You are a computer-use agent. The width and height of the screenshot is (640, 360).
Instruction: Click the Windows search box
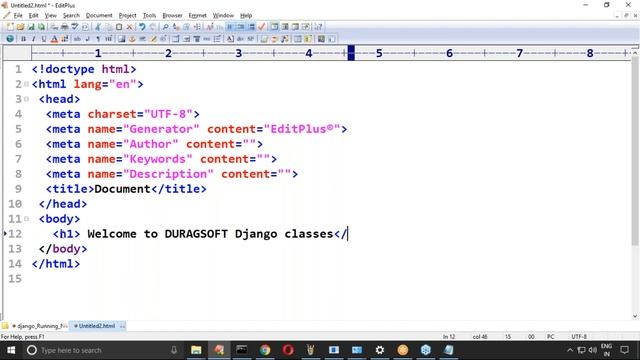[102, 350]
